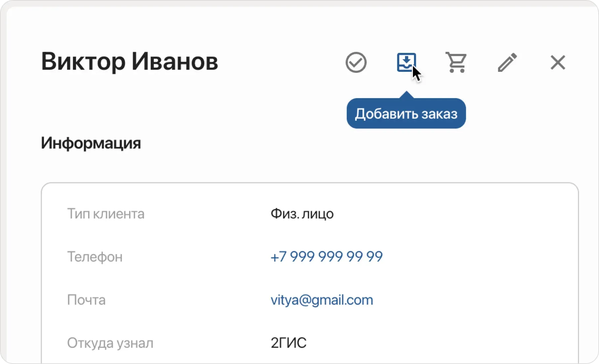The height and width of the screenshot is (364, 599).
Task: Edit Виктор Иванов's profile with pen icon
Action: coord(507,62)
